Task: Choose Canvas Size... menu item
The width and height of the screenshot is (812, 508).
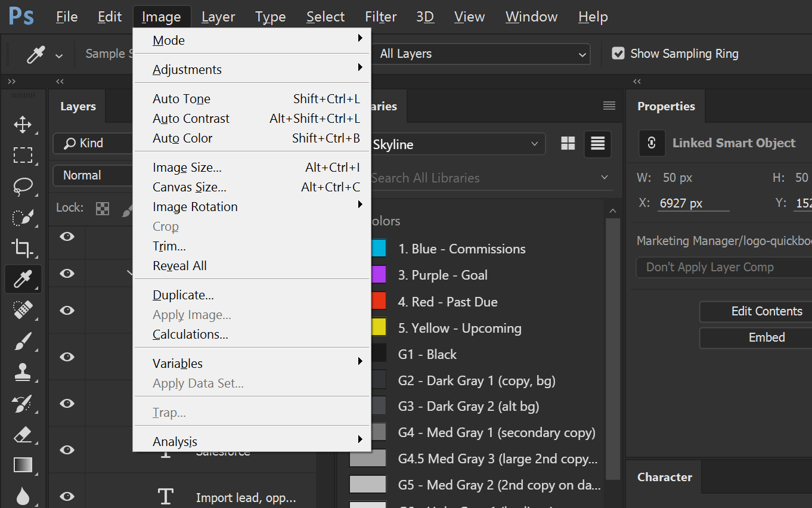Action: click(252, 187)
